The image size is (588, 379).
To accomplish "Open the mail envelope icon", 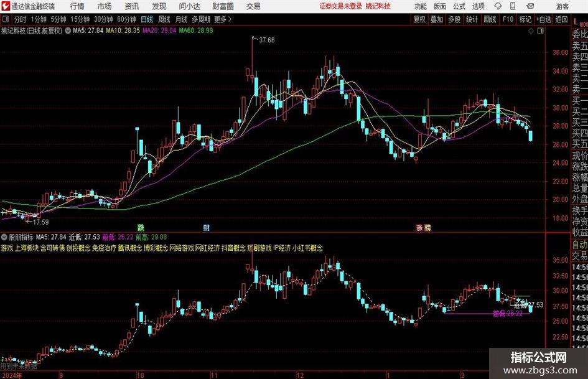I will pyautogui.click(x=530, y=6).
